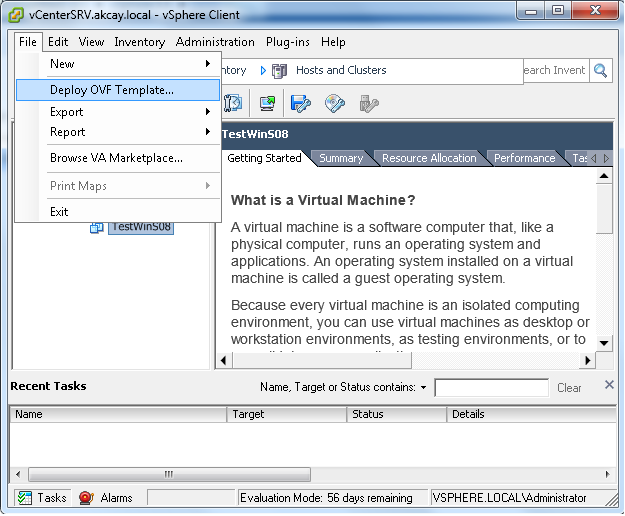Click the Recent Tasks filter text field
The image size is (625, 516).
pyautogui.click(x=491, y=388)
